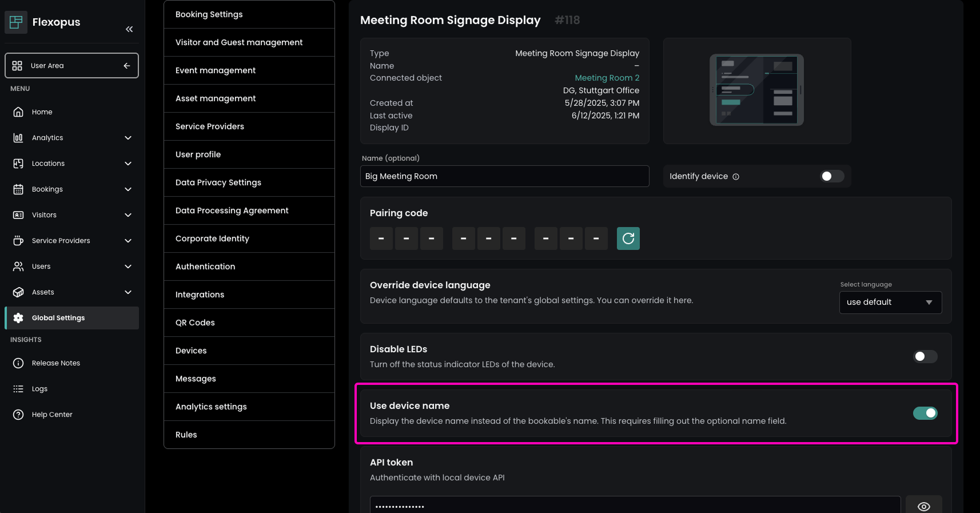Click the User Area button
980x513 pixels.
pos(71,66)
